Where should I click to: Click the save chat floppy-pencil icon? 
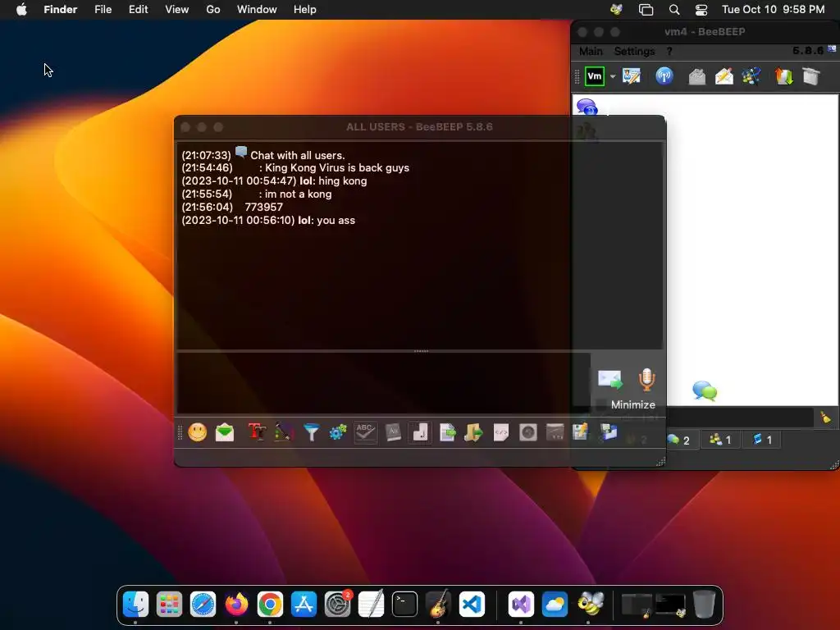pyautogui.click(x=581, y=431)
